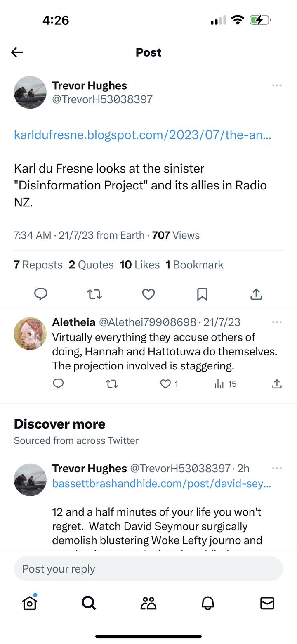Like the main post with heart icon
This screenshot has height=644, width=297.
click(x=148, y=294)
